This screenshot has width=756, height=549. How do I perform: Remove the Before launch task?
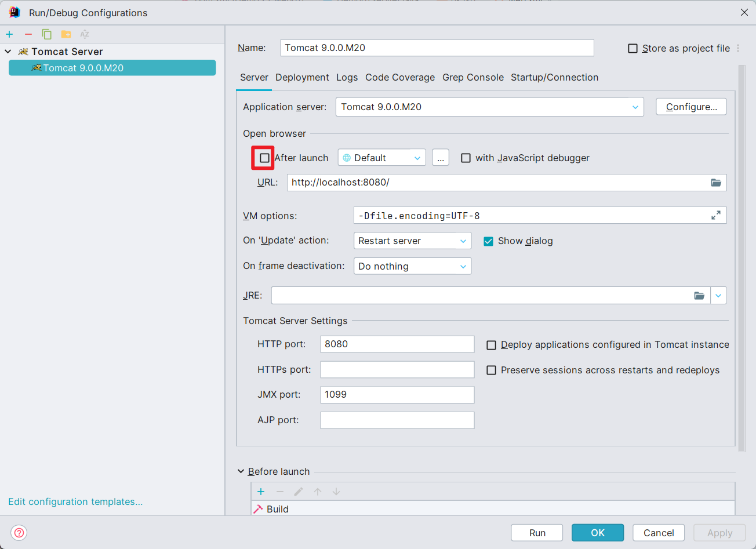[280, 492]
